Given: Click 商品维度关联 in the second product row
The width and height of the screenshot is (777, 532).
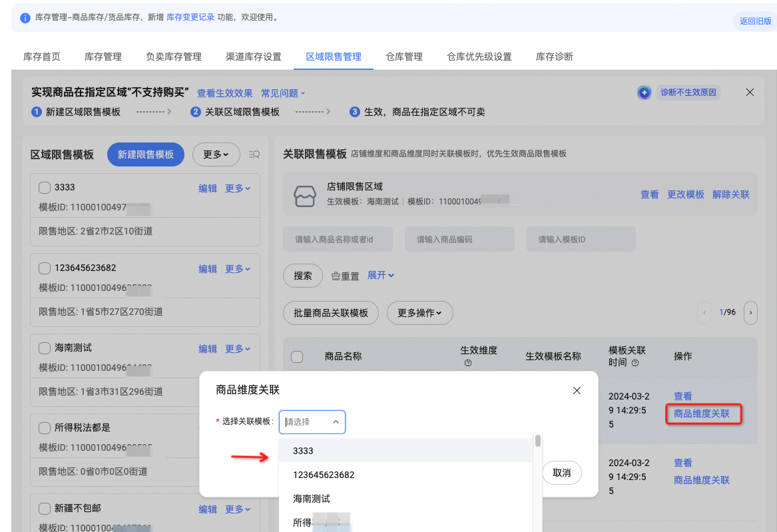Looking at the screenshot, I should click(702, 480).
